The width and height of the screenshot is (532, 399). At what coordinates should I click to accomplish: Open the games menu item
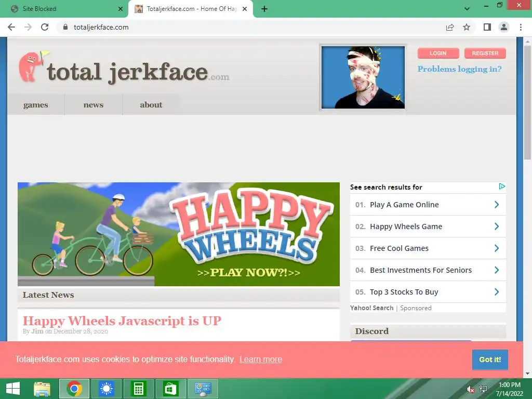pyautogui.click(x=36, y=105)
